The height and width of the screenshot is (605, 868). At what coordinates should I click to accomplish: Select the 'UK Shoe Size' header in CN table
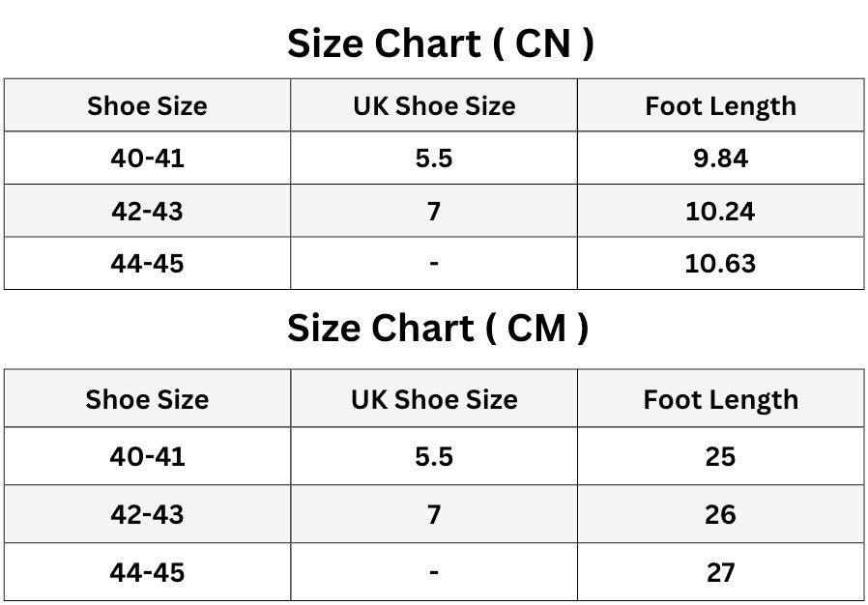tap(434, 105)
